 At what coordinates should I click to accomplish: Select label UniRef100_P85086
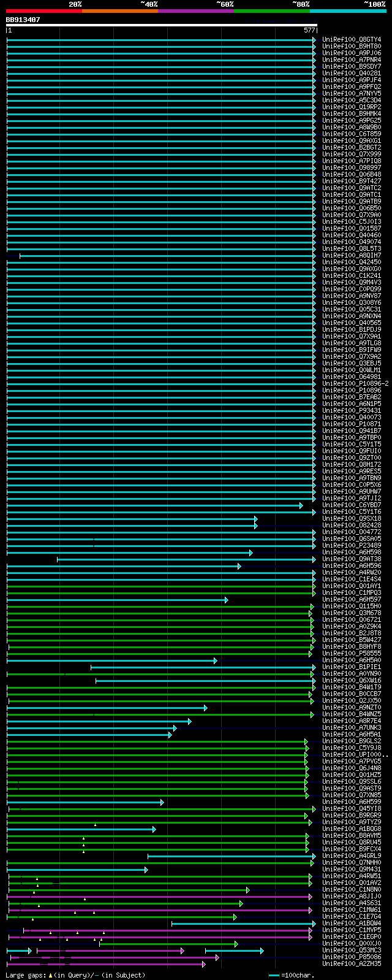coord(352,957)
